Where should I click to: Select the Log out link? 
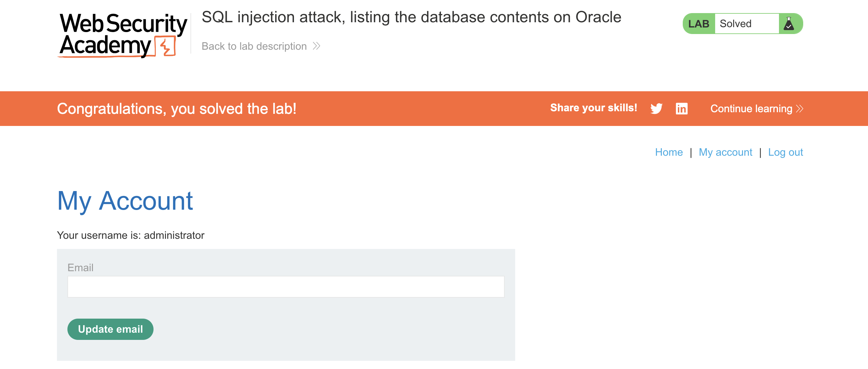tap(785, 152)
